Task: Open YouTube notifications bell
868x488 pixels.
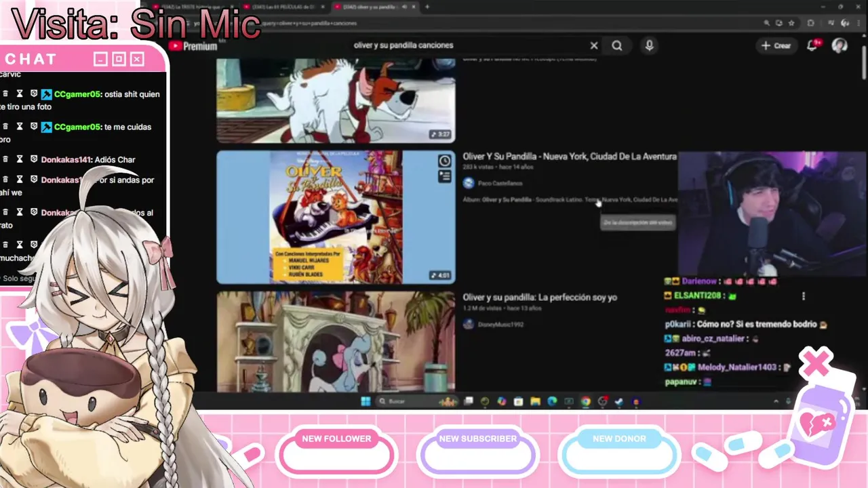Action: 812,45
